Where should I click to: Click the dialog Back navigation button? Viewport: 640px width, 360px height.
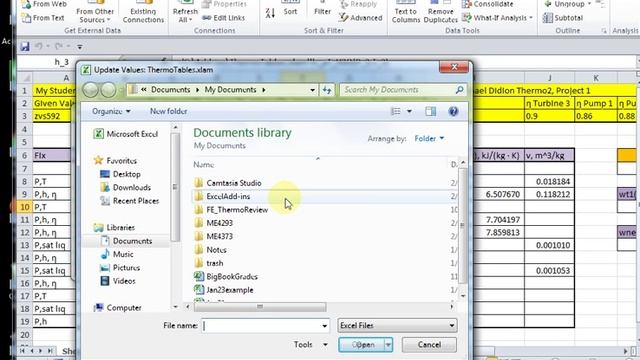point(91,90)
